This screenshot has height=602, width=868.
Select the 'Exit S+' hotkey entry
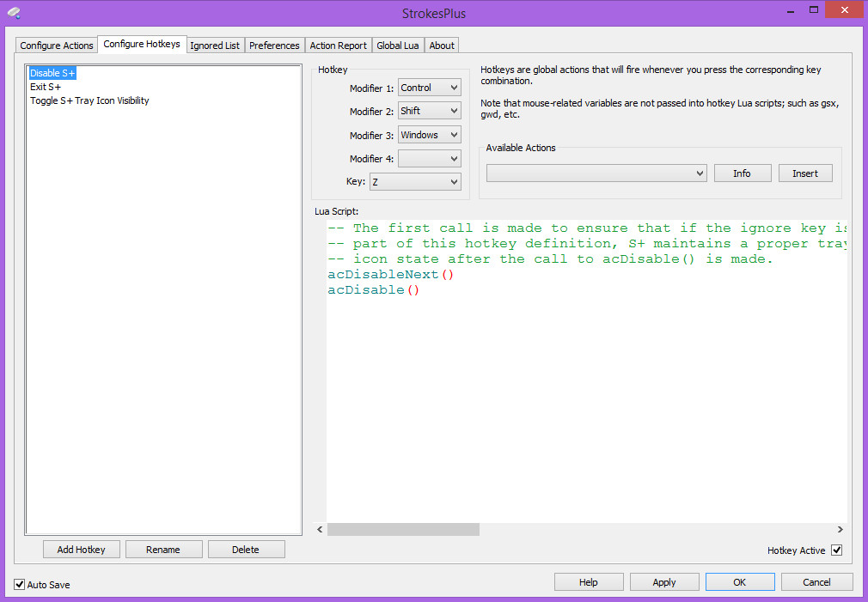(46, 87)
